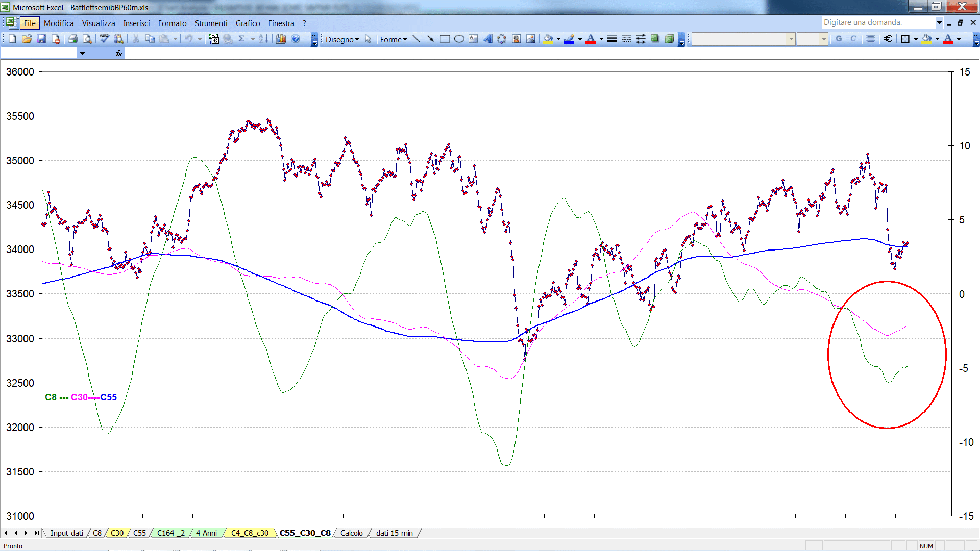Expand the fill color dropdown arrow in Drawing toolbar

click(558, 39)
